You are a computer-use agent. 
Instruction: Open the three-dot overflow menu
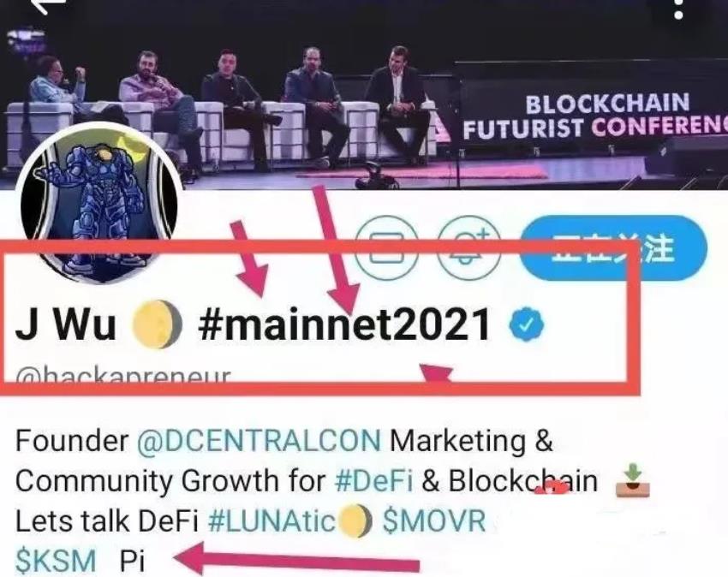(x=678, y=9)
